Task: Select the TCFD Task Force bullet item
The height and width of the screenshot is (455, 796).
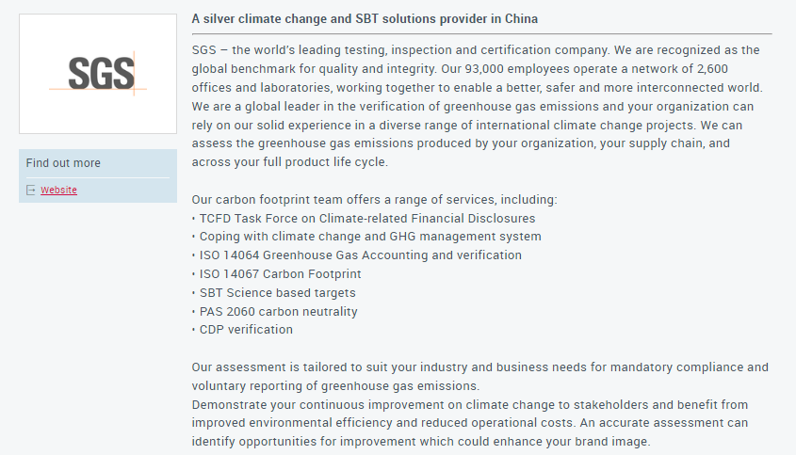Action: (x=363, y=218)
